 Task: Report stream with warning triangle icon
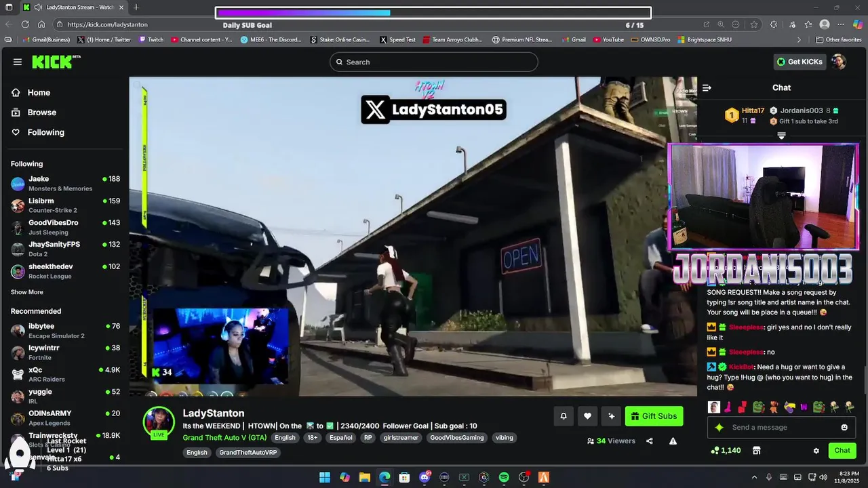[x=673, y=441]
